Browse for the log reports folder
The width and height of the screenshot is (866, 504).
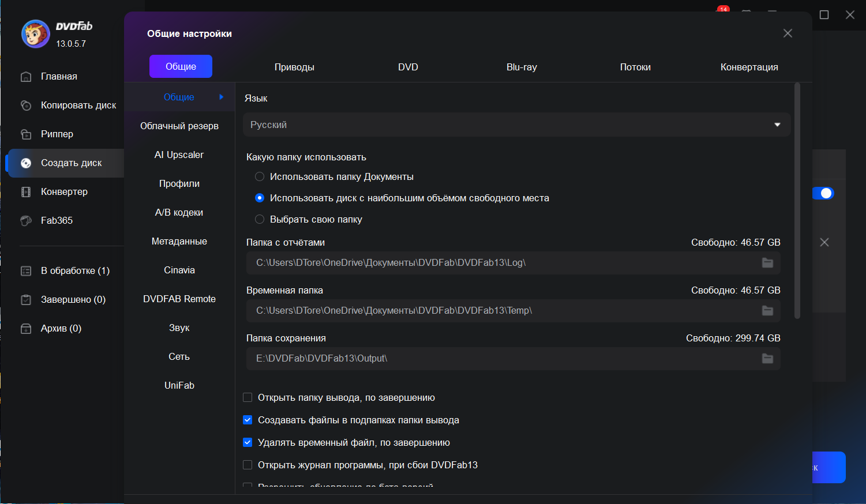click(767, 263)
